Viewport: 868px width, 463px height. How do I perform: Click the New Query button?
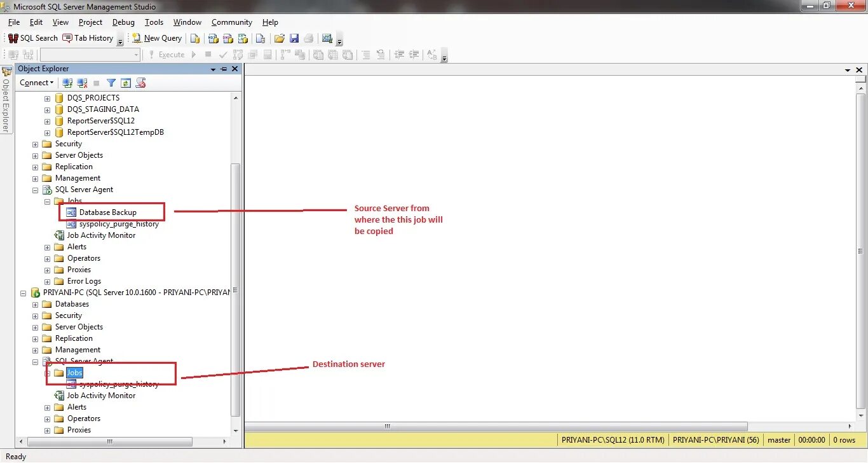click(157, 38)
